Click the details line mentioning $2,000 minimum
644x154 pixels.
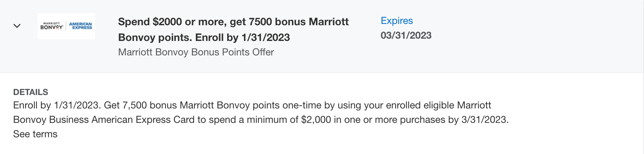261,120
